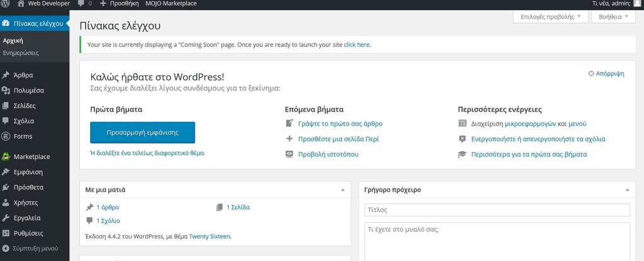
Task: Click the Προσαρμογή εμφάνισης button
Action: pos(143,132)
